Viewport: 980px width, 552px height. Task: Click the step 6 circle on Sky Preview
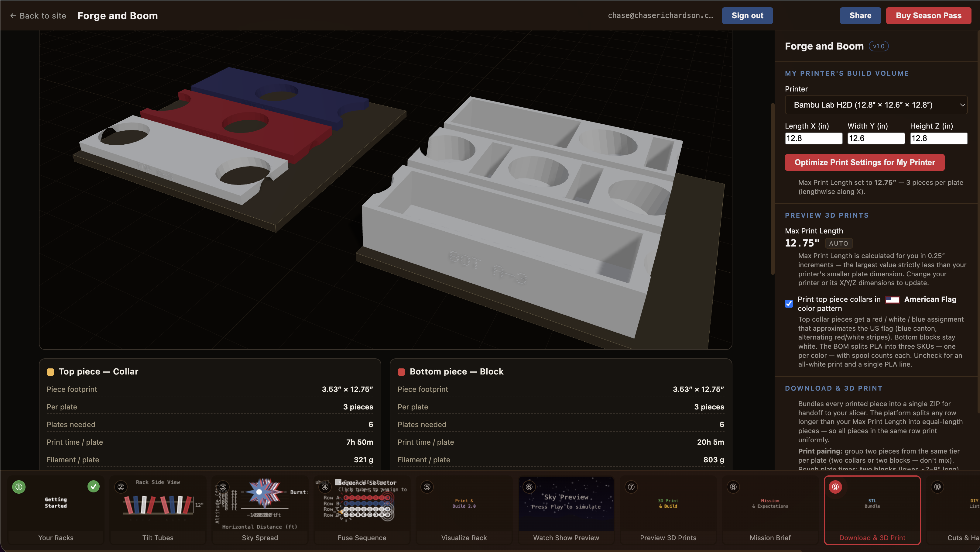529,487
